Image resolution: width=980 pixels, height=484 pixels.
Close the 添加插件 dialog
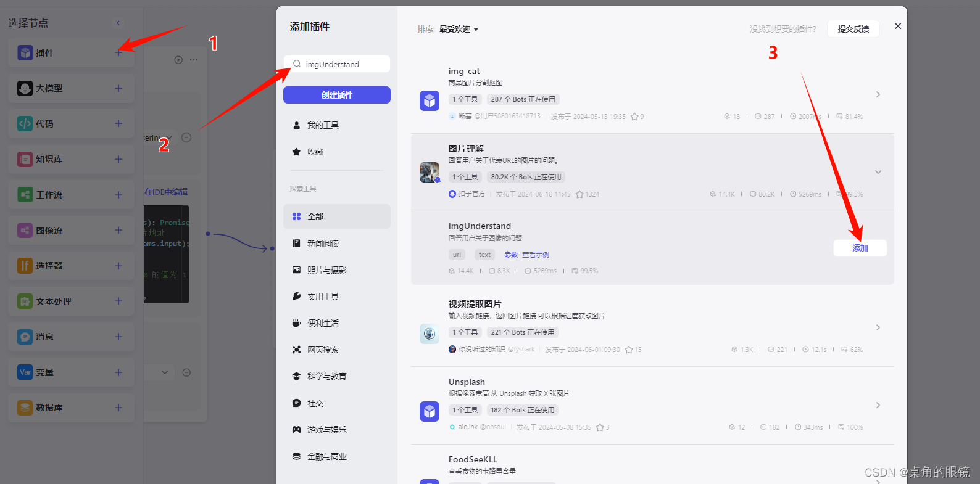tap(898, 26)
